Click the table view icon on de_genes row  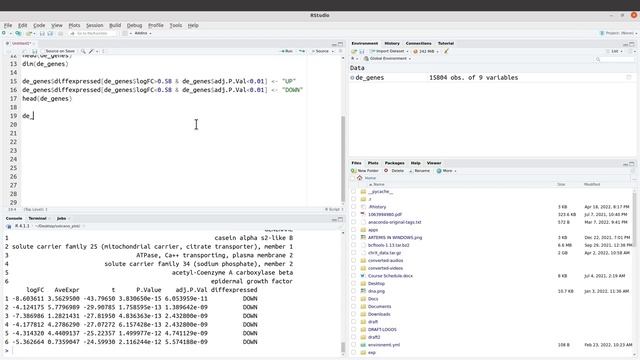[629, 77]
